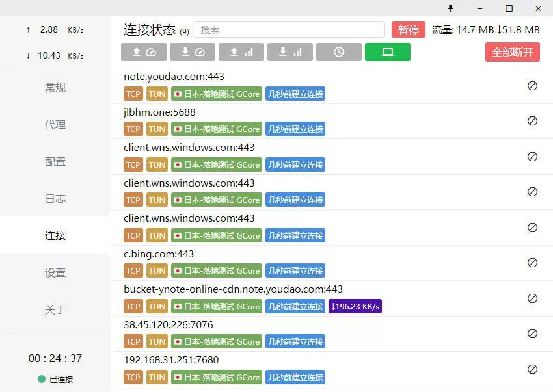Go to the 配置 profiles tab
Image resolution: width=553 pixels, height=392 pixels.
(x=55, y=162)
